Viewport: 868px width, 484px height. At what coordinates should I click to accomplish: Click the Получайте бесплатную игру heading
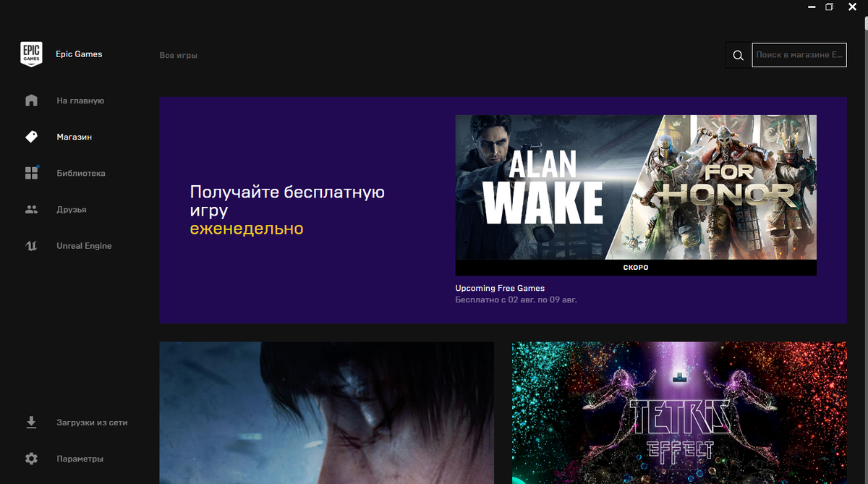pos(287,201)
